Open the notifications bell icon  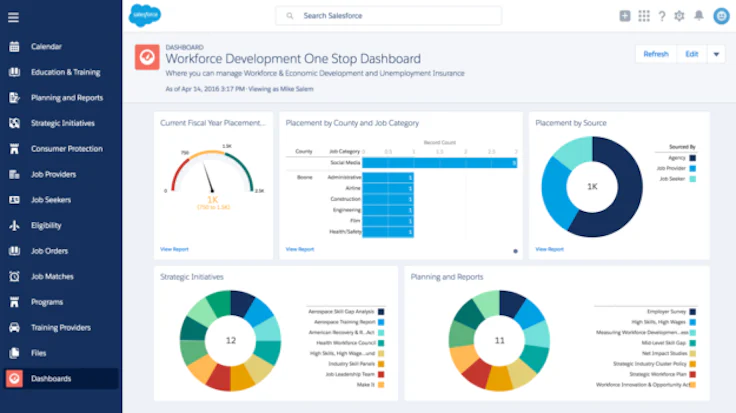(x=699, y=15)
